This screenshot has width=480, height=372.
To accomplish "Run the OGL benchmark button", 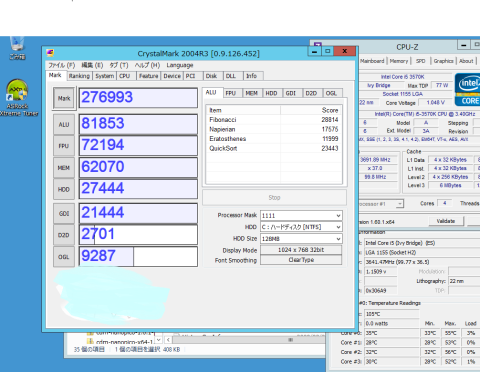I will (64, 257).
